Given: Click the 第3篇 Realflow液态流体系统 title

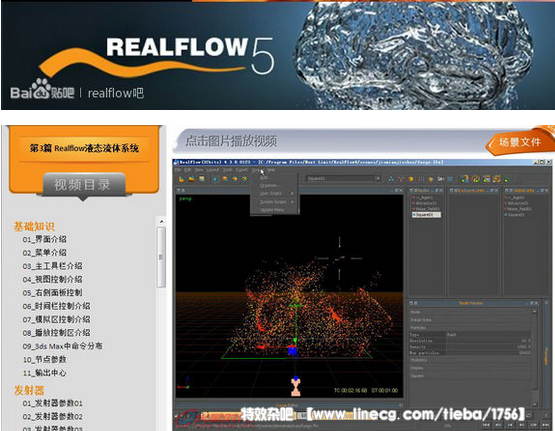Looking at the screenshot, I should [84, 148].
